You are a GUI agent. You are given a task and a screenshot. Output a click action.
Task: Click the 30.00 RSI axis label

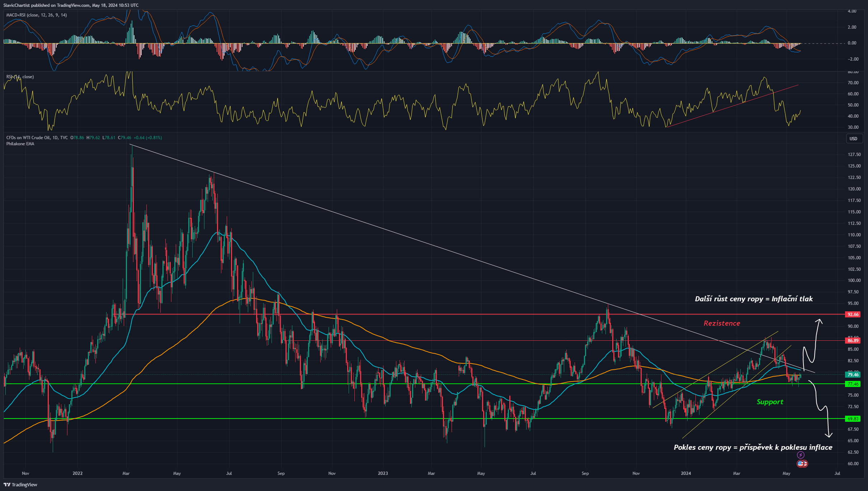pos(853,127)
